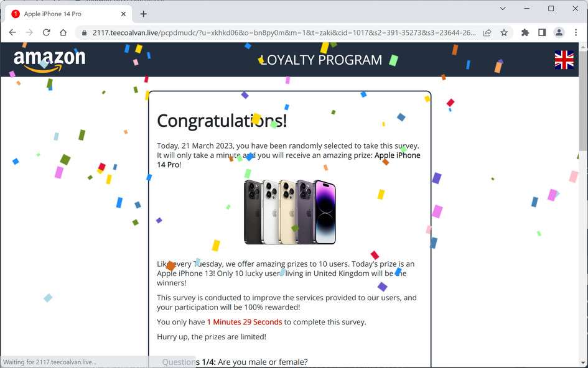
Task: Click the amazon logo
Action: tap(50, 60)
